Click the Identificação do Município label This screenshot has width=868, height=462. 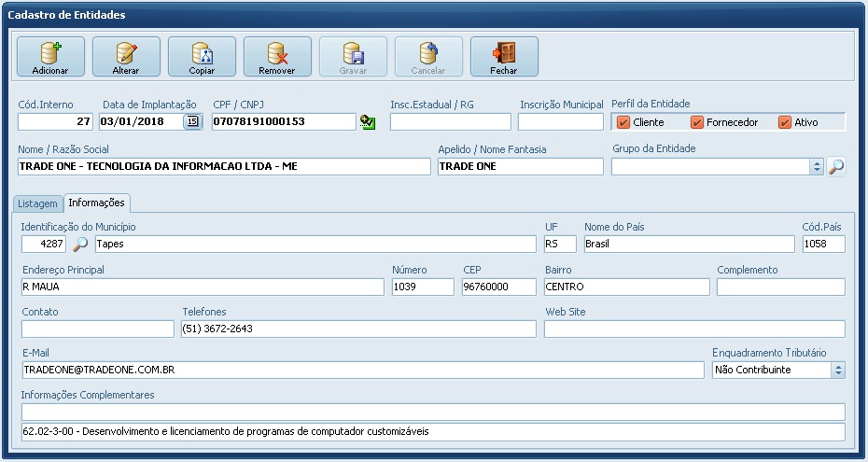tap(78, 228)
